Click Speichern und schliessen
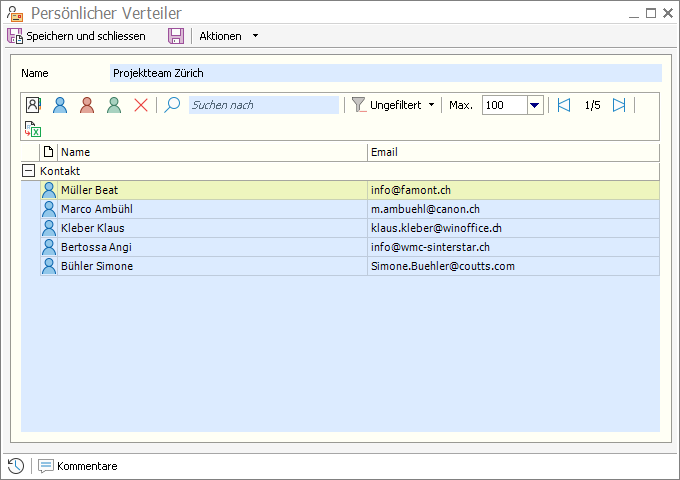This screenshot has width=680, height=480. click(76, 36)
